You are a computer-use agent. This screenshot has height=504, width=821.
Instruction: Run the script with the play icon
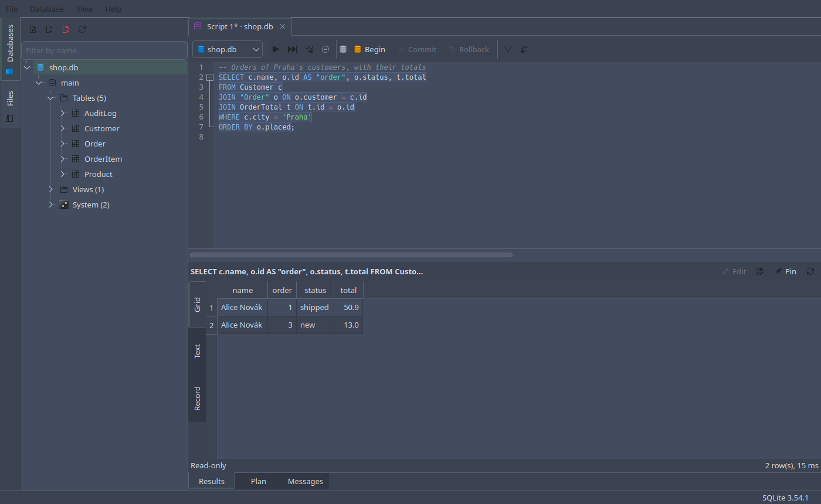pos(276,49)
